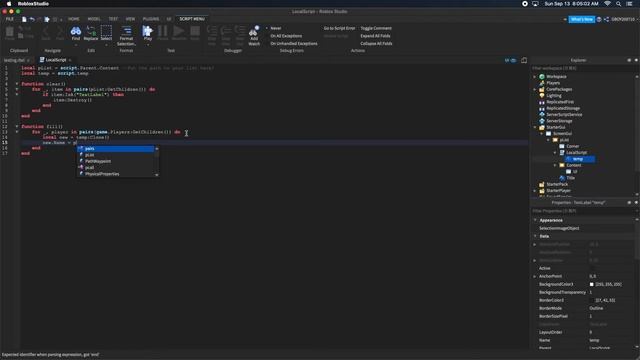
Task: Open the share icon near username
Action: pos(607,19)
